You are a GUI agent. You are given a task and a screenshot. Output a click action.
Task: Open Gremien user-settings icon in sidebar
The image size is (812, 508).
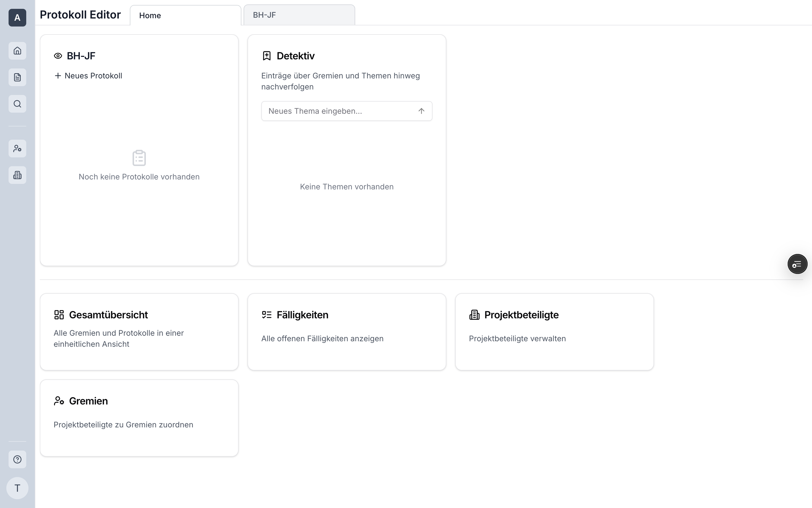coord(17,149)
